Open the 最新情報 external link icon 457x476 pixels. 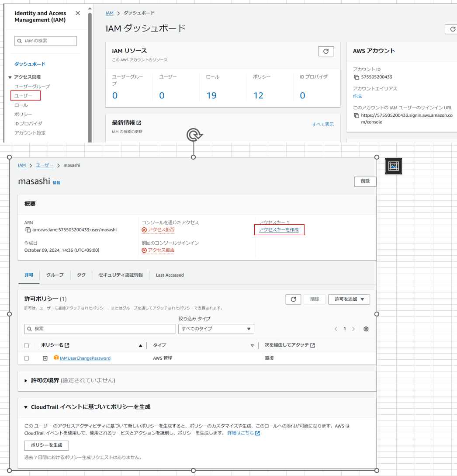pyautogui.click(x=139, y=123)
